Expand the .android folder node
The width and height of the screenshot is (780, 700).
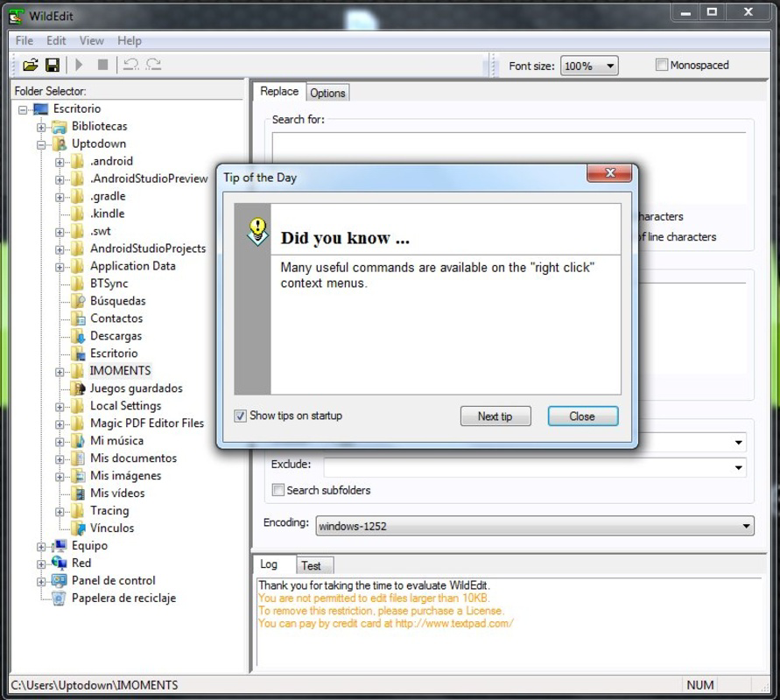(60, 163)
